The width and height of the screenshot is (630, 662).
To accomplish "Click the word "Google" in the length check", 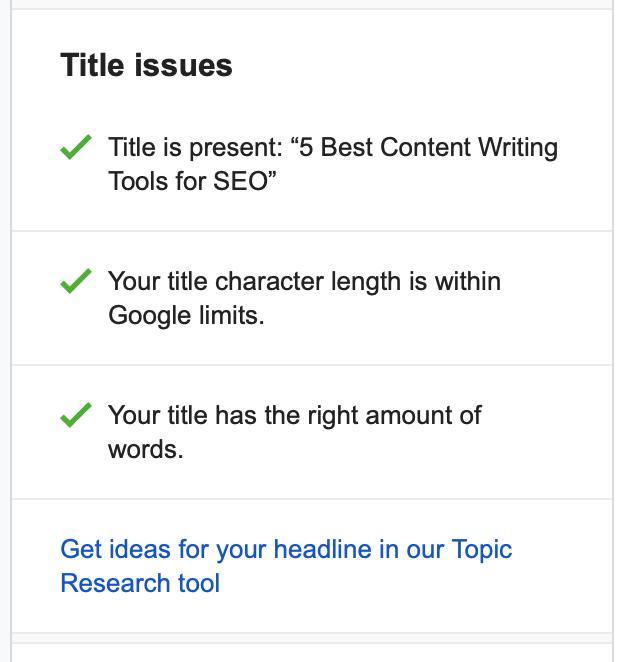I will pyautogui.click(x=149, y=315).
